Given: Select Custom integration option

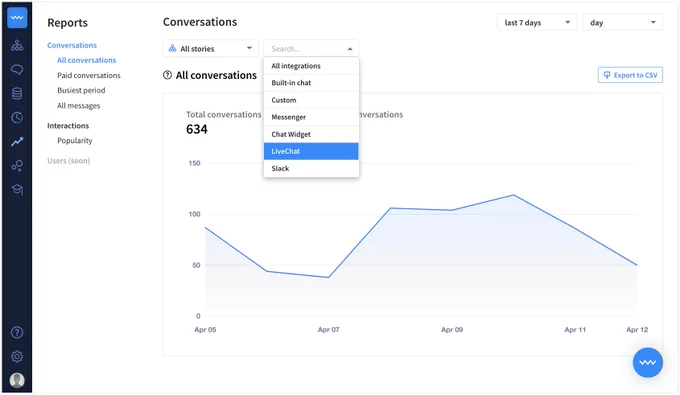Looking at the screenshot, I should coord(311,100).
